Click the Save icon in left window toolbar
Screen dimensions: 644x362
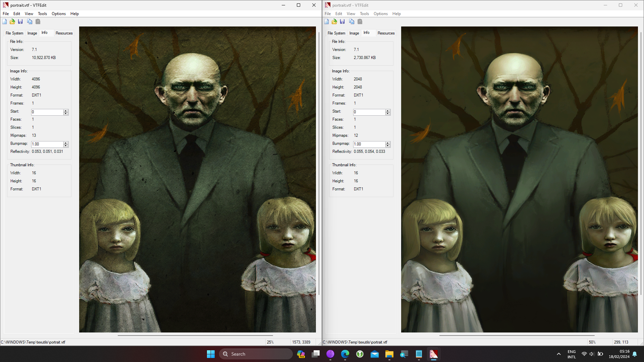20,22
